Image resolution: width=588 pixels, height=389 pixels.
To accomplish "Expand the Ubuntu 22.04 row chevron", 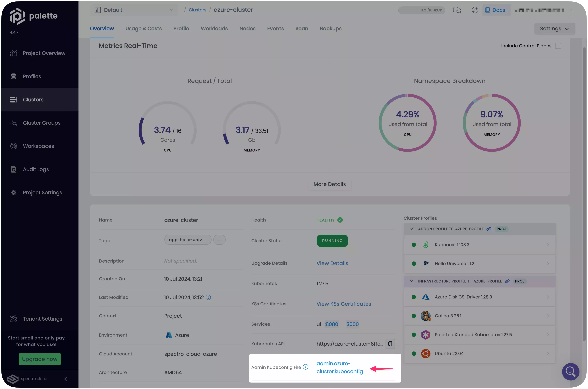I will tap(547, 353).
